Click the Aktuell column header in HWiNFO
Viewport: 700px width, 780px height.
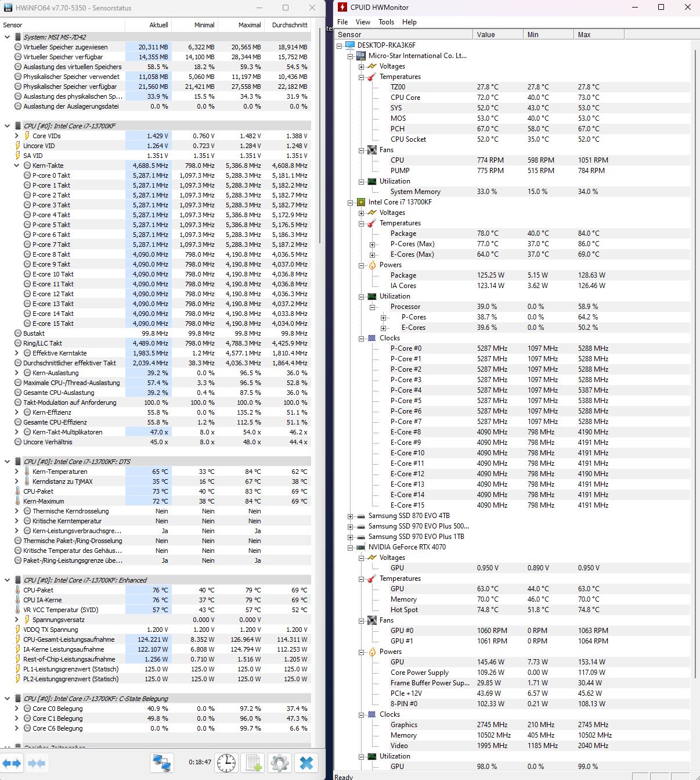point(148,25)
